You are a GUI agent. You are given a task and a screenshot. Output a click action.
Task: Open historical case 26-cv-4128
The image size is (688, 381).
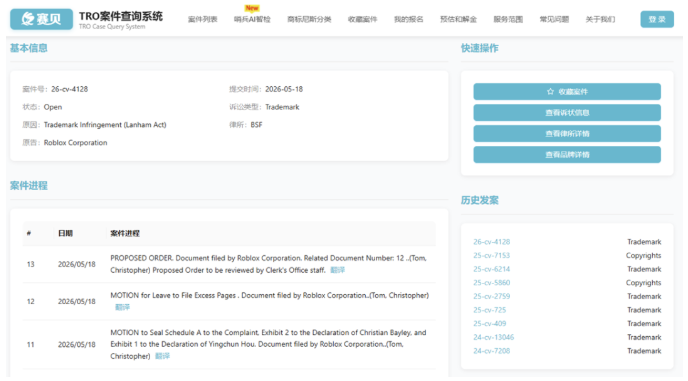pos(491,242)
